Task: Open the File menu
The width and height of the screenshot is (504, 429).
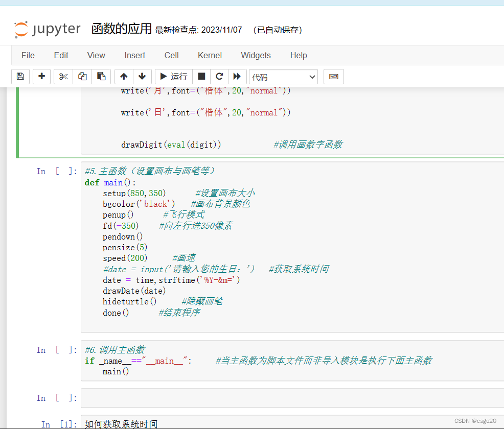Action: [28, 55]
